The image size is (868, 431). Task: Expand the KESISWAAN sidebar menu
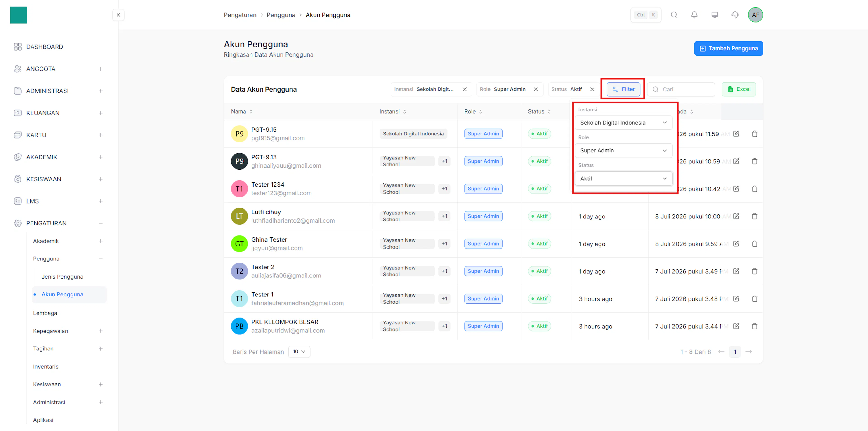[x=100, y=179]
